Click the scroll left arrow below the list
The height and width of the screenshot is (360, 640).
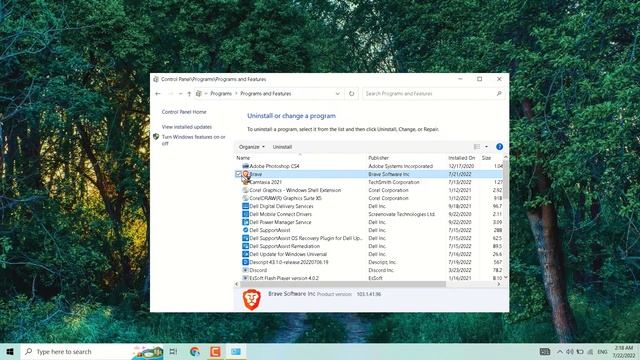point(237,284)
